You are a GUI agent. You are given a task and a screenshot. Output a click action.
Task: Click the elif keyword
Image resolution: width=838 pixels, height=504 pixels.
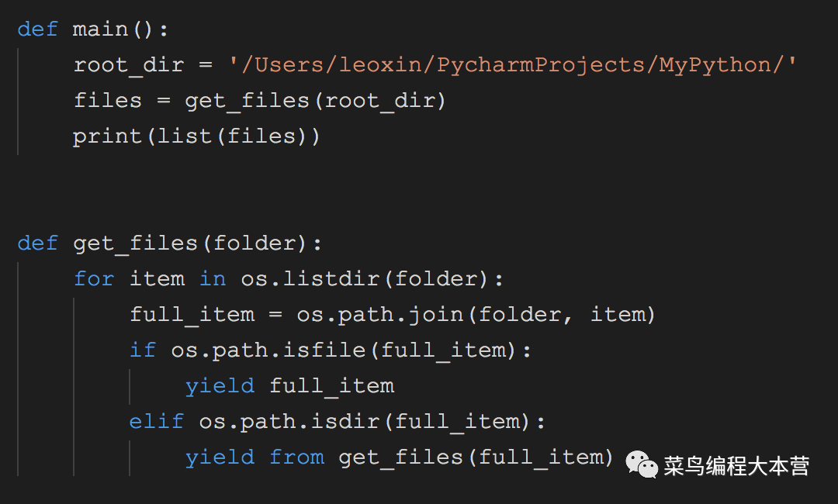(x=157, y=422)
